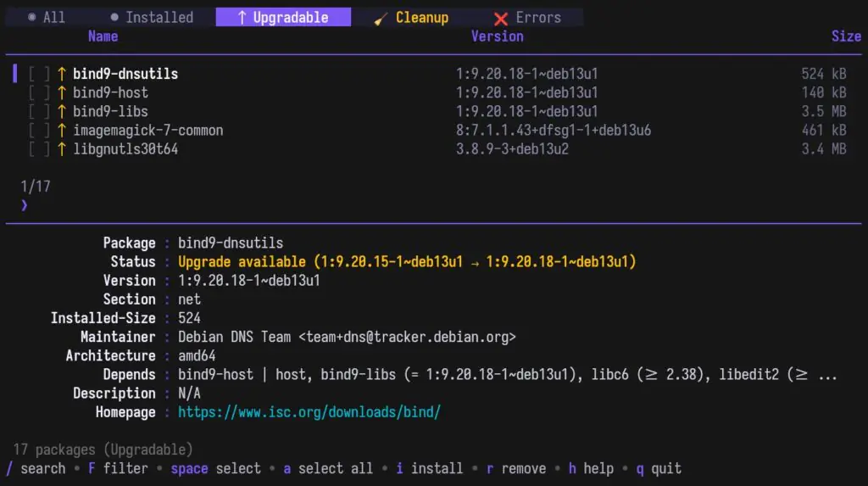
Task: Tick the checkbox for bind9-dnsutils
Action: click(39, 74)
